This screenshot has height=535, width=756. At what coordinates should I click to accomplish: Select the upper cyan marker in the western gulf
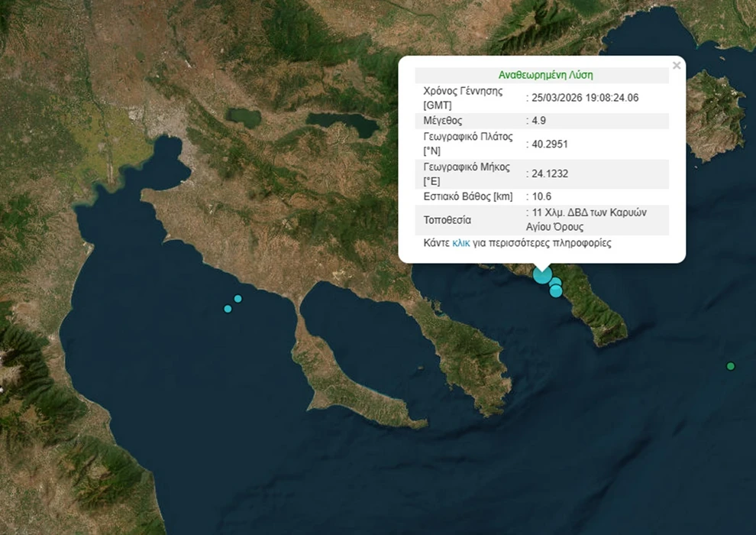coord(238,299)
